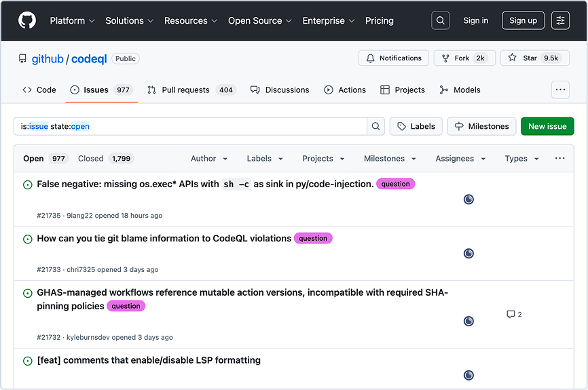Open the Models tab
Screen dimensions: 588x390
[460, 90]
